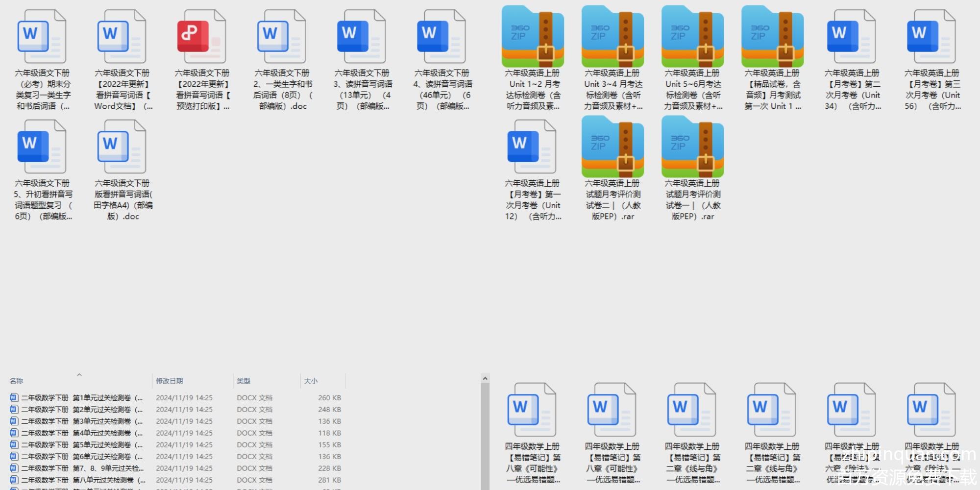This screenshot has width=980, height=490.
Task: Open the 六年级语文下册 期末分类复习 Word document
Action: tap(42, 37)
